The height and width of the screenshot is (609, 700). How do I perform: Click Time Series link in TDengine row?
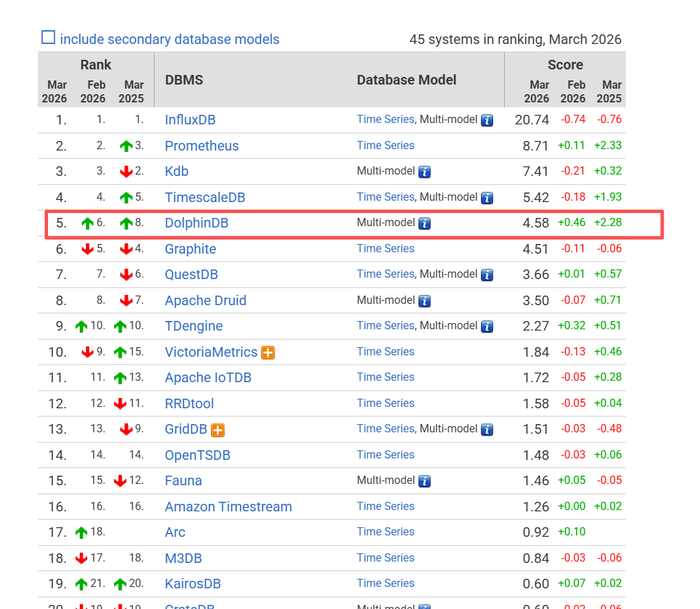385,325
